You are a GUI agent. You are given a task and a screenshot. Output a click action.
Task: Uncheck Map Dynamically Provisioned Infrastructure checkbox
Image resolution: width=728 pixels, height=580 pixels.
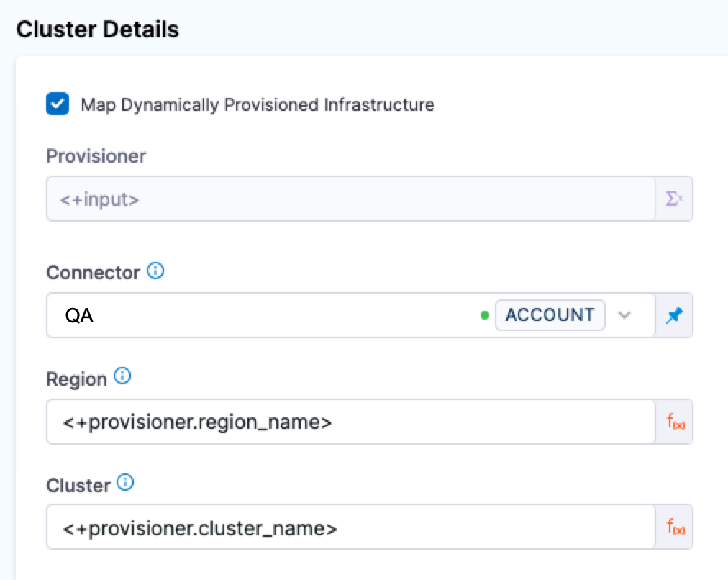point(58,104)
